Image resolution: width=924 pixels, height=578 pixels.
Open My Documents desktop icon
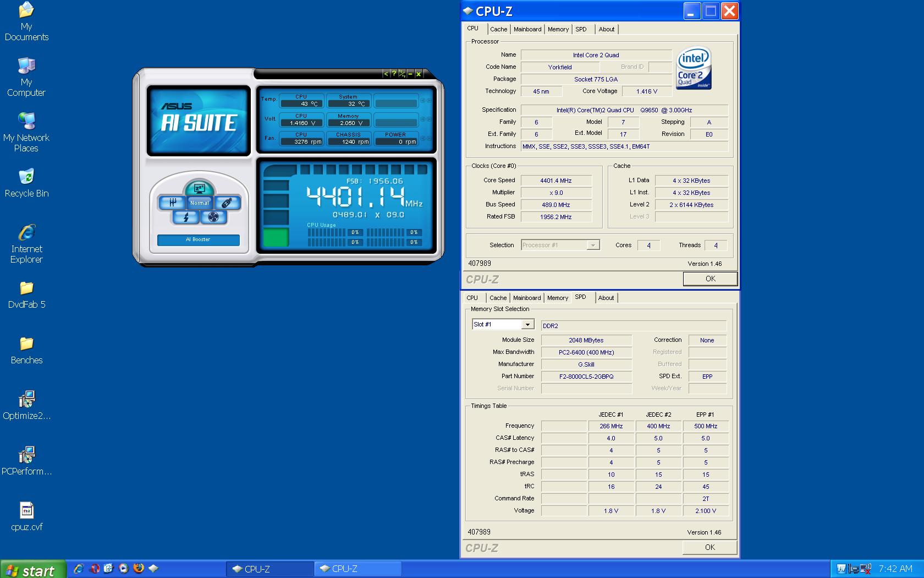coord(26,22)
